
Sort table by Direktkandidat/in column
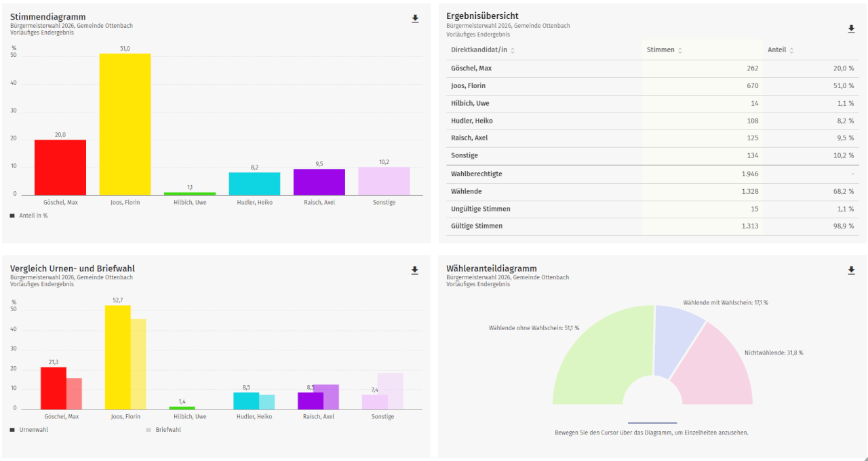coord(483,50)
